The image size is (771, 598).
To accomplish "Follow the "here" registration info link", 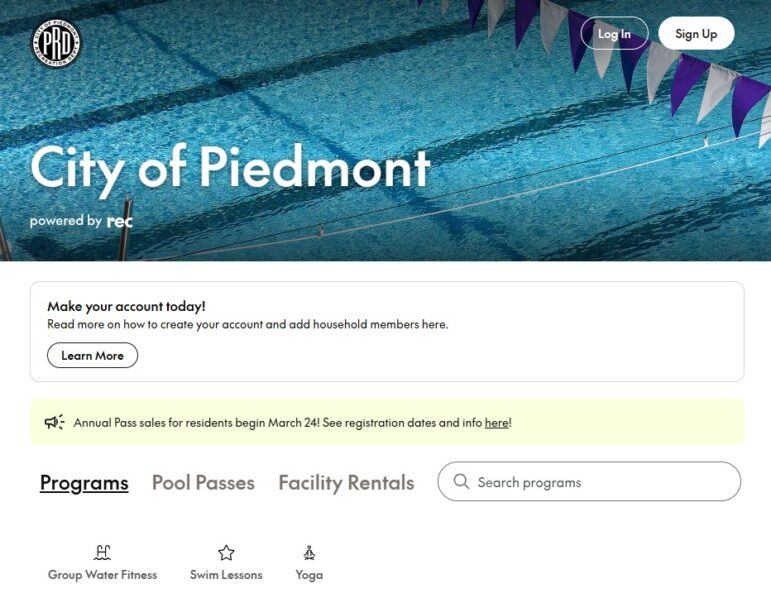I will pyautogui.click(x=496, y=423).
